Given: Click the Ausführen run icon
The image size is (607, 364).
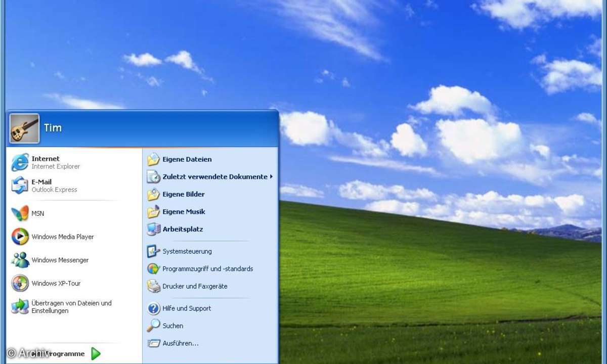Looking at the screenshot, I should [153, 343].
